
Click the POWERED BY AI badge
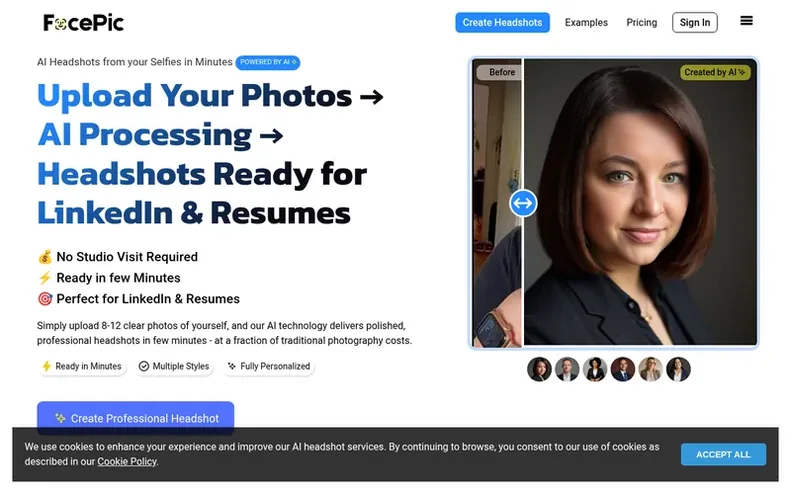coord(268,62)
